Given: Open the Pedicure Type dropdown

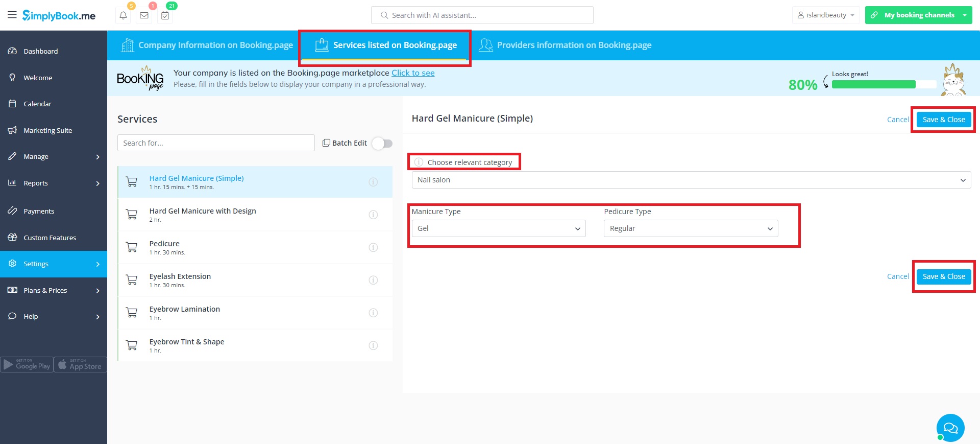Looking at the screenshot, I should click(691, 228).
